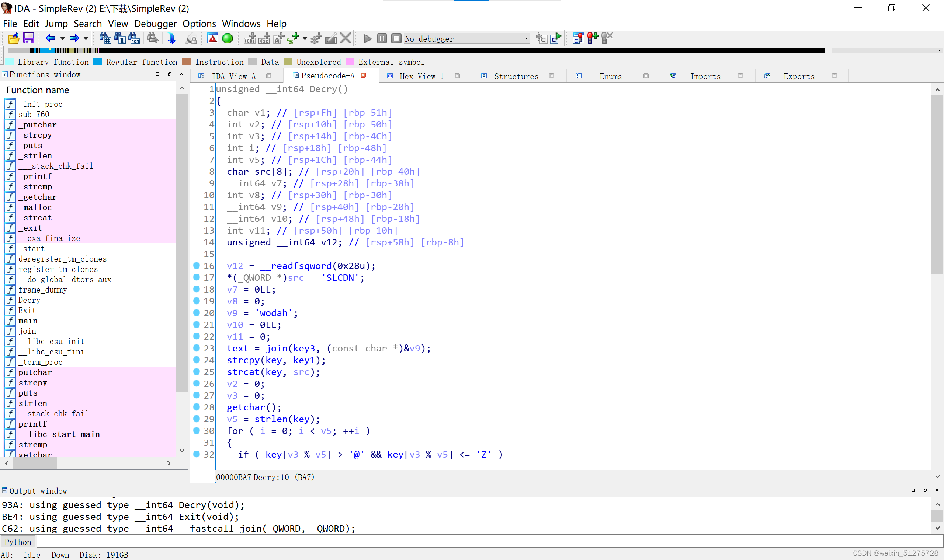Click the External symbol color swatch
Viewport: 944px width, 560px height.
point(350,62)
